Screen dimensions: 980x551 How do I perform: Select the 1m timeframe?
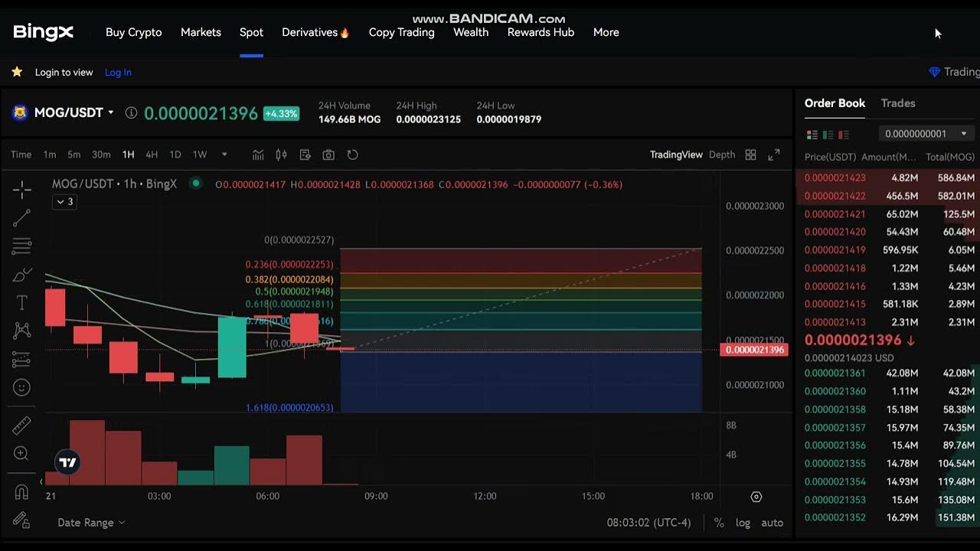[50, 155]
